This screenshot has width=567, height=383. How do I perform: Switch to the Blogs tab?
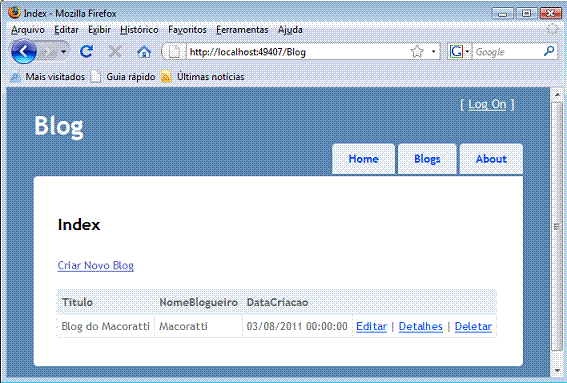pyautogui.click(x=427, y=159)
